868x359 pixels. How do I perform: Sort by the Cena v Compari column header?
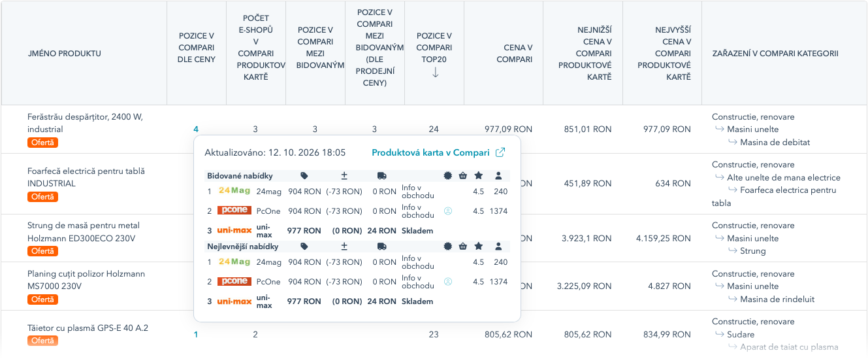point(514,54)
